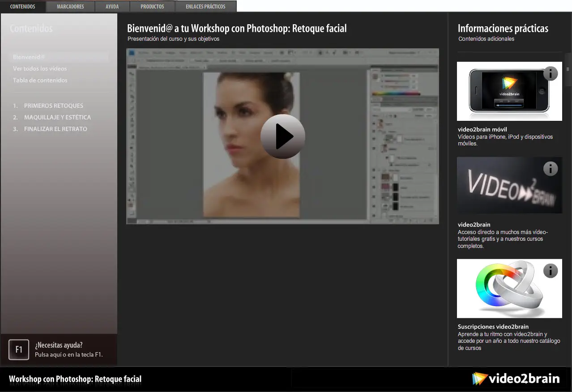Go to the AYUDA tab
Viewport: 572px width, 392px height.
(x=112, y=7)
